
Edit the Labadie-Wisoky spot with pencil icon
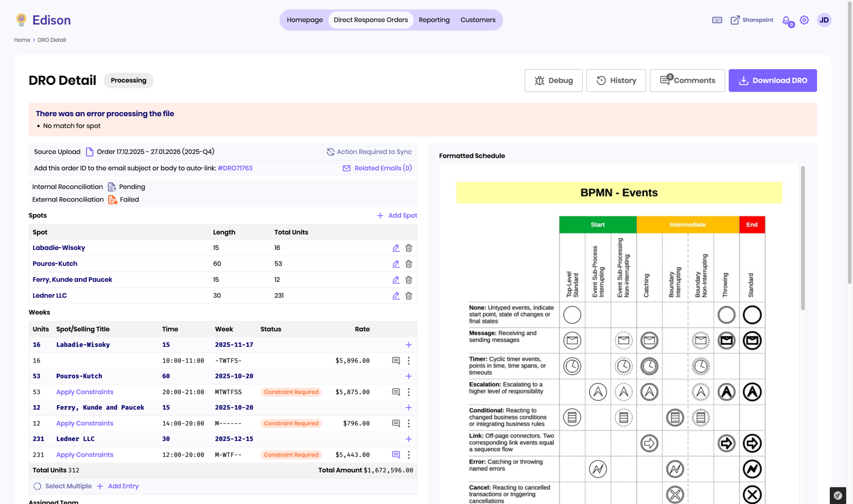(395, 248)
